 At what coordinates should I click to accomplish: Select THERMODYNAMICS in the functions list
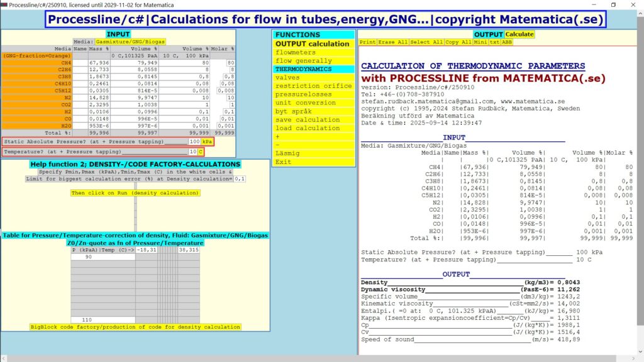point(303,69)
